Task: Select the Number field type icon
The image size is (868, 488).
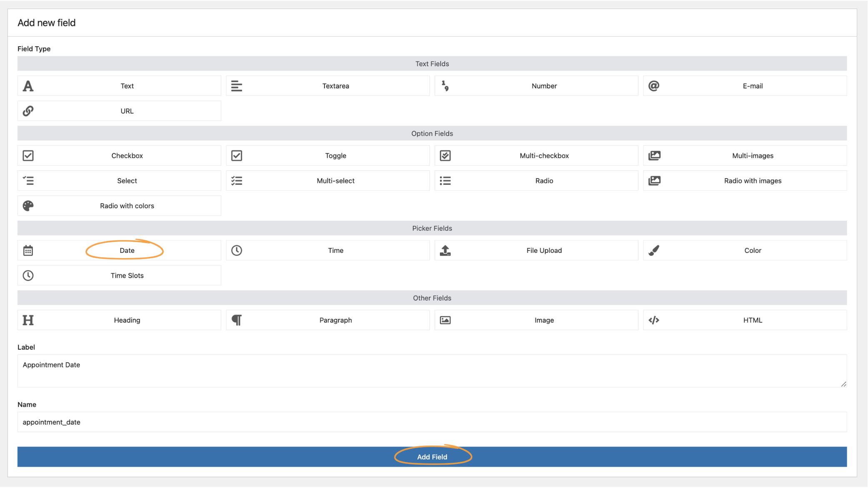Action: (x=445, y=86)
